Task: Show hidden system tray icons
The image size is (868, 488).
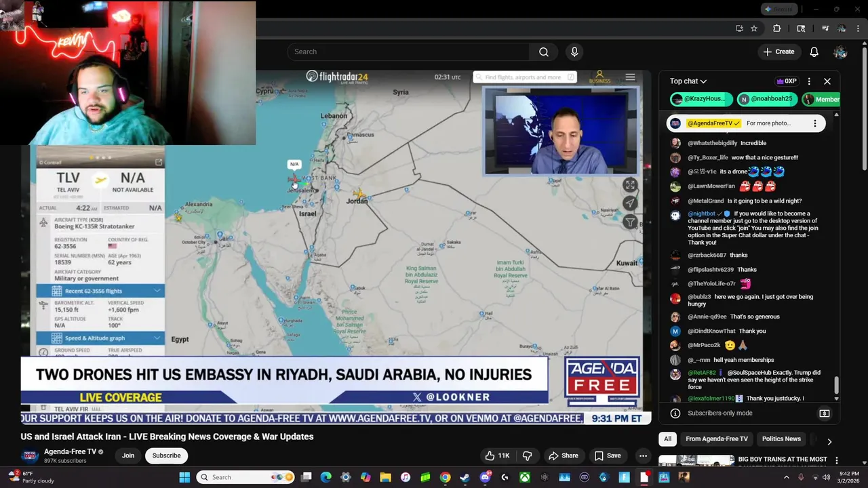Action: click(786, 477)
